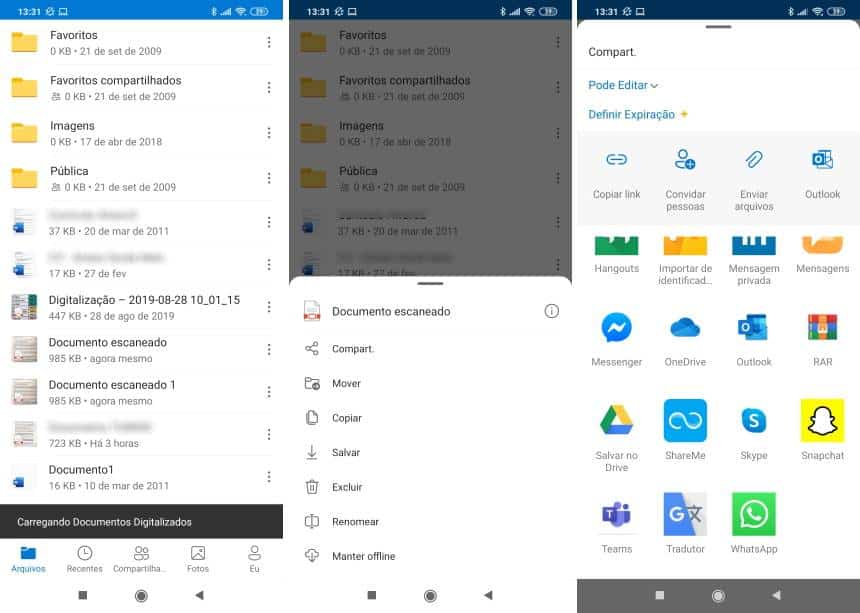Choose Compart. in the file action menu
This screenshot has height=613, width=860.
431,349
